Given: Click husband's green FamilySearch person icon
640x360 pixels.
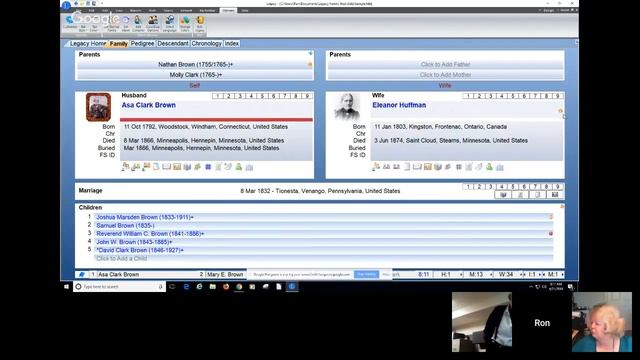Looking at the screenshot, I should click(x=239, y=167).
